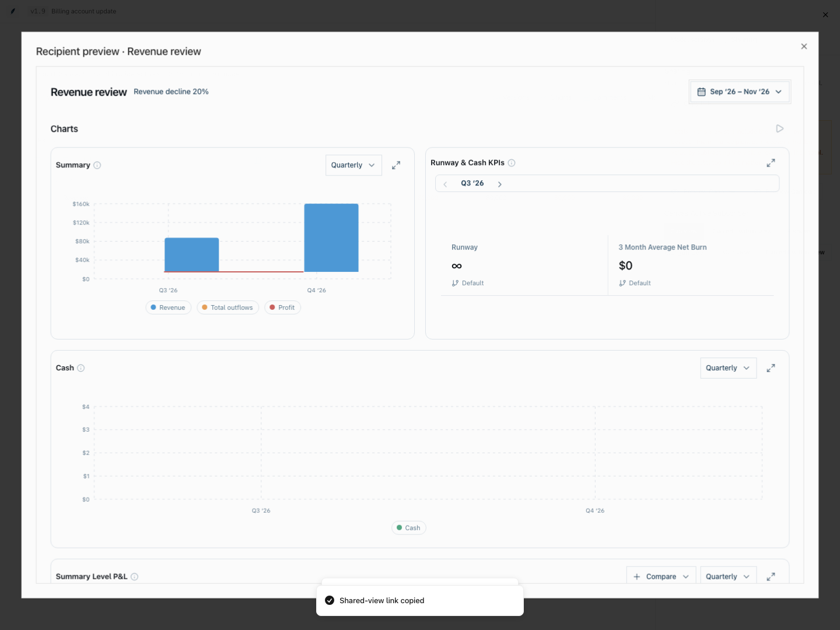Click the Revenue decline 20% label
Viewport: 840px width, 630px height.
[x=171, y=92]
